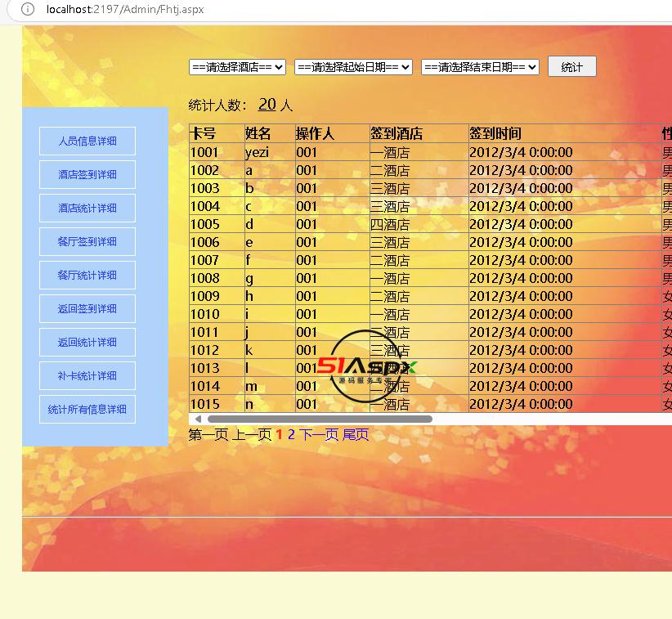Screen dimensions: 672x619
Task: Click the 第一页 first page text
Action: coord(208,435)
